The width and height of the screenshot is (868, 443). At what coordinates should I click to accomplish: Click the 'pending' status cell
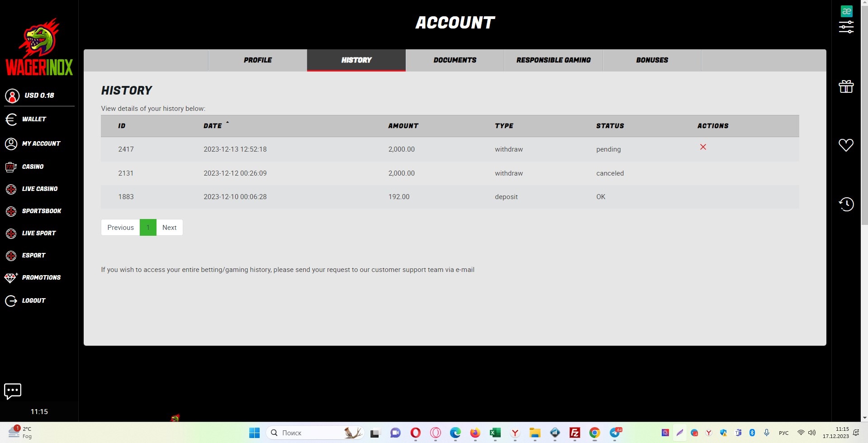point(608,149)
